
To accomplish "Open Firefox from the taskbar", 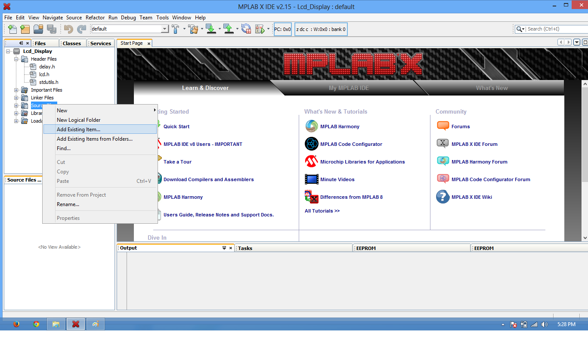I will (x=16, y=324).
